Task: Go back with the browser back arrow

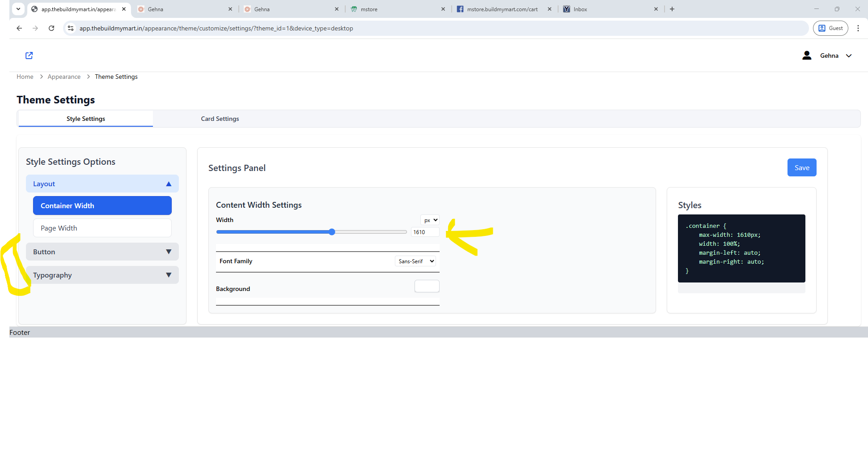Action: point(19,28)
